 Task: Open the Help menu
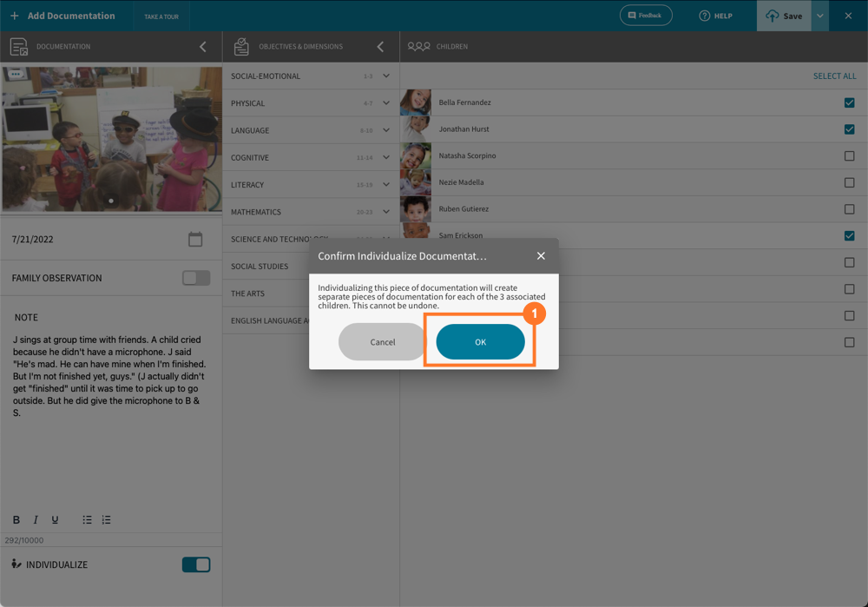pyautogui.click(x=714, y=15)
